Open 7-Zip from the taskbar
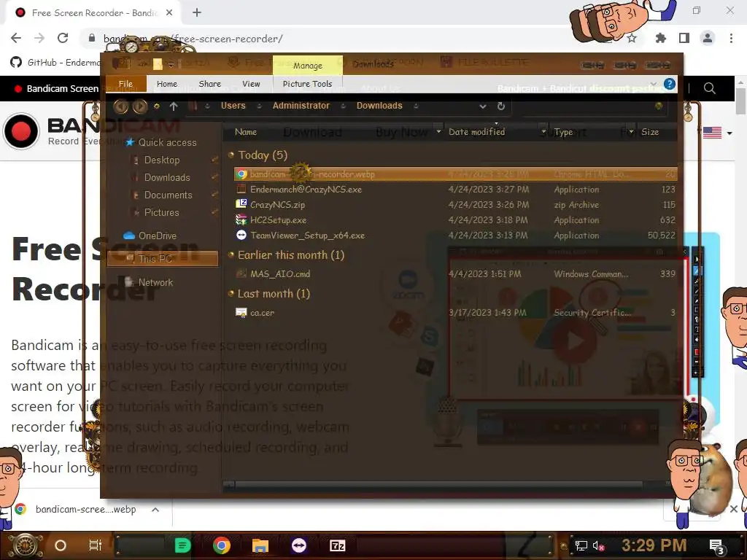 click(337, 545)
